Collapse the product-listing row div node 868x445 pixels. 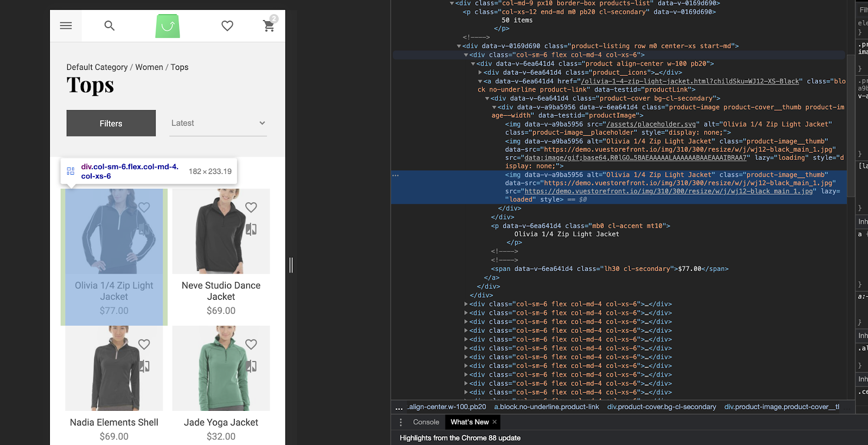point(459,46)
